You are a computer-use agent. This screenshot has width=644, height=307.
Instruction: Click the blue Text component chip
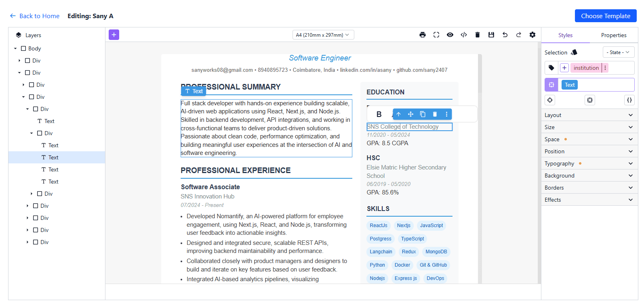tap(570, 85)
